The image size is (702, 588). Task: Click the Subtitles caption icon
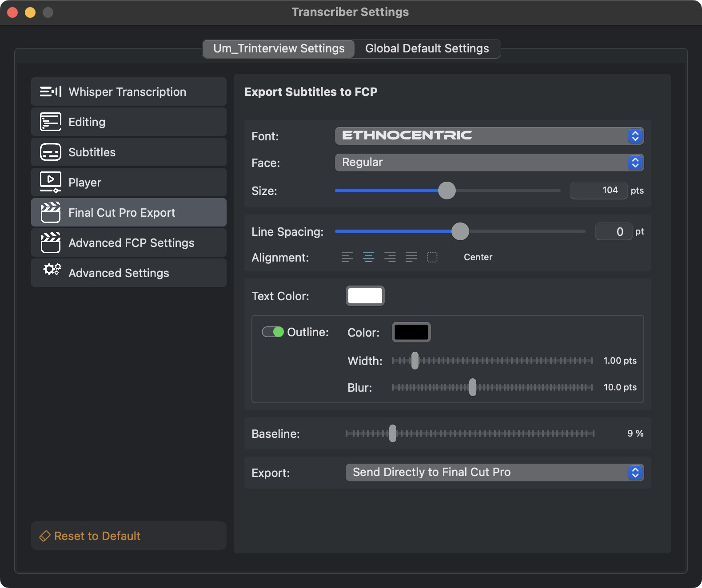pos(51,152)
